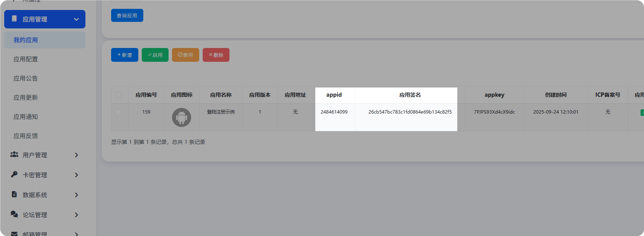Click the creation time 2025-09-24 12:10:01
Viewport: 644px width, 236px height.
[x=556, y=112]
